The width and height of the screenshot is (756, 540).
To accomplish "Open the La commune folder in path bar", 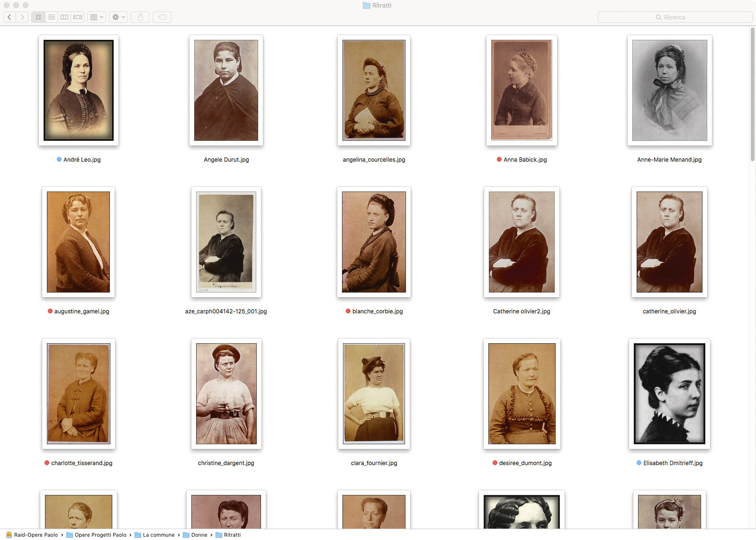I will coord(158,535).
